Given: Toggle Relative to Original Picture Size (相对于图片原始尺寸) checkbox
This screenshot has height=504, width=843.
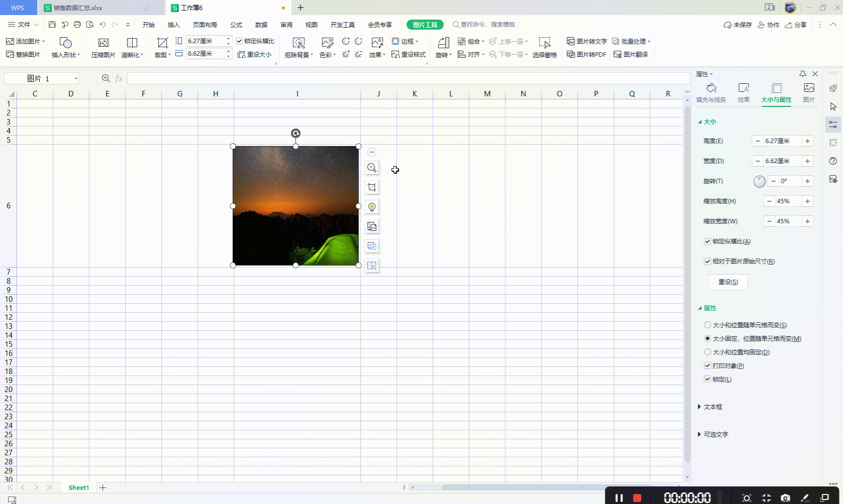Looking at the screenshot, I should pyautogui.click(x=707, y=262).
